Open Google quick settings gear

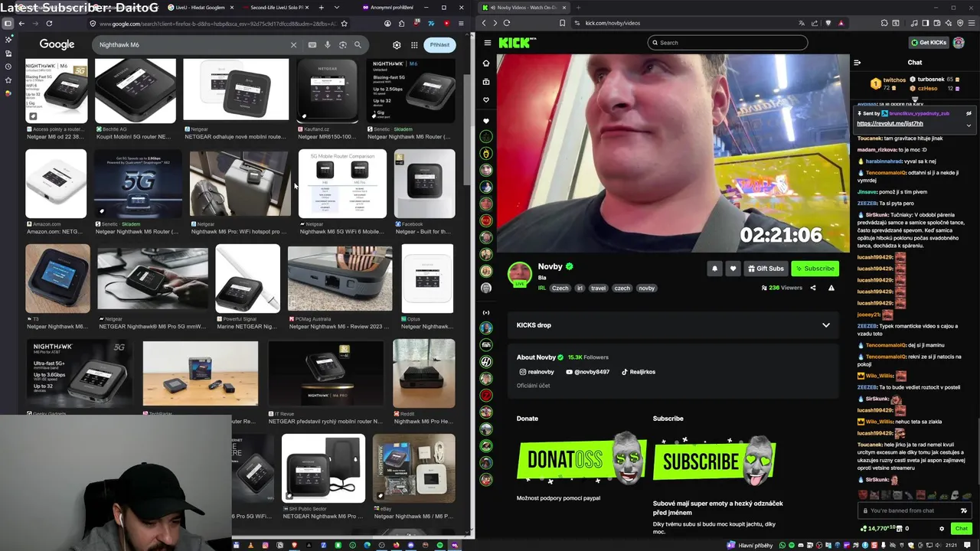397,45
